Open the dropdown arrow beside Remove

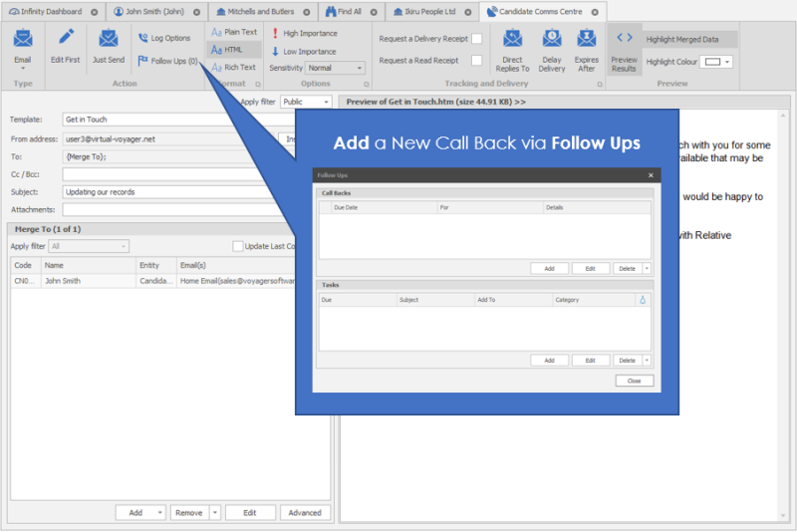point(215,513)
